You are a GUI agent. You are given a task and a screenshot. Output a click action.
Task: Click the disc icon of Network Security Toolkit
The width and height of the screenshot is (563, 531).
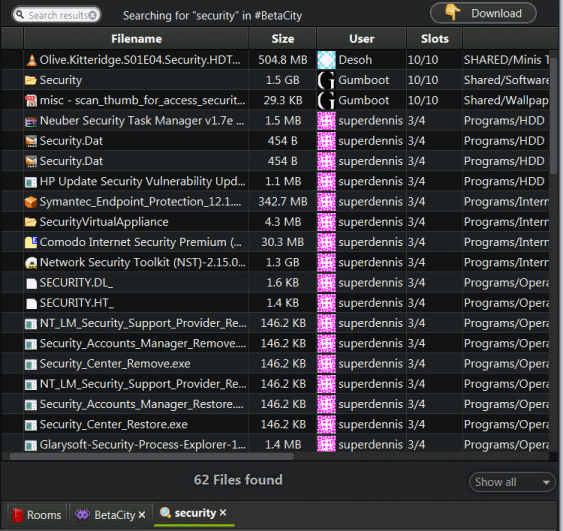click(31, 263)
